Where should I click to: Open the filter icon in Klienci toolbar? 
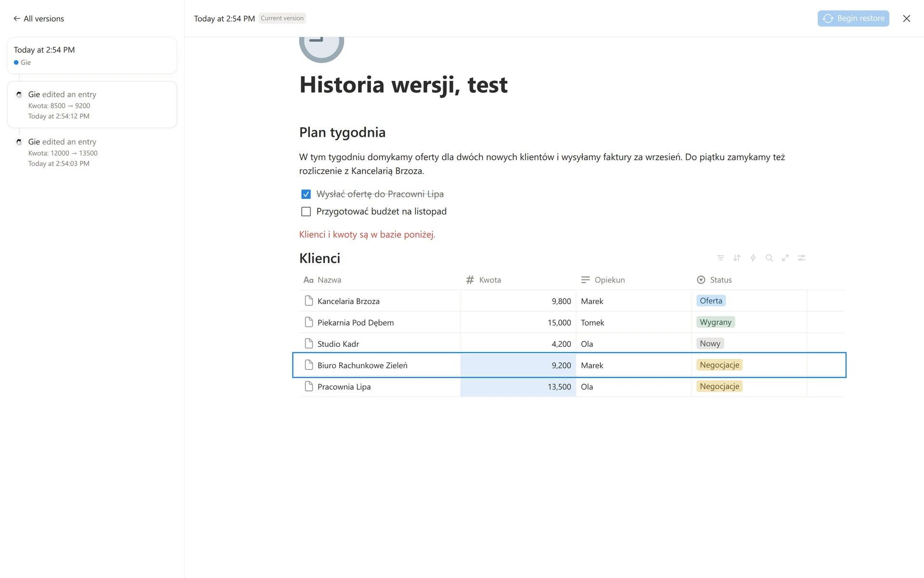click(720, 258)
